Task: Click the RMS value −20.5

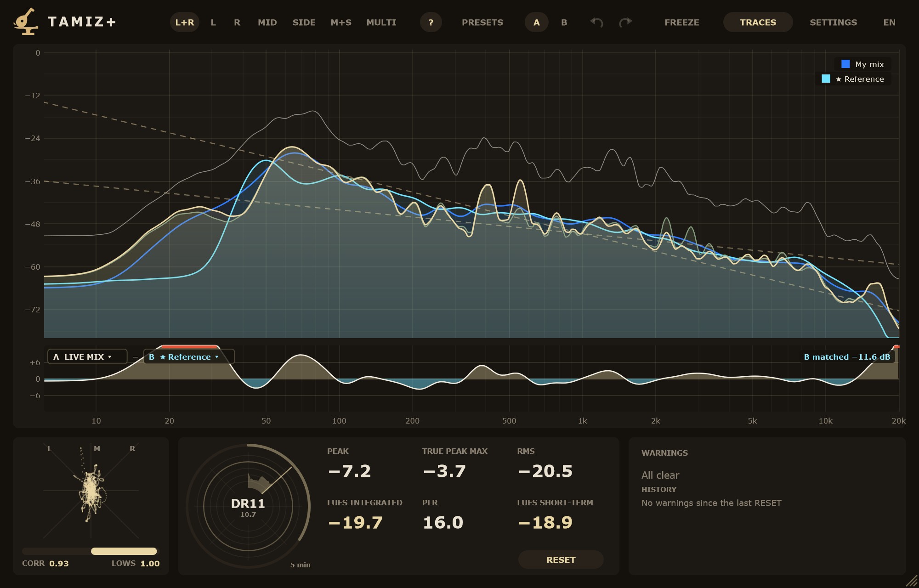Action: coord(545,471)
